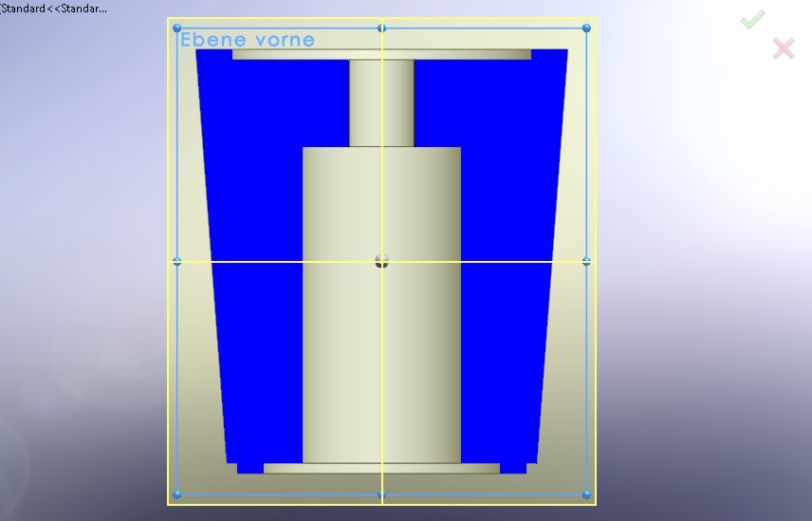Click the right-middle plane edge handle

coord(586,262)
